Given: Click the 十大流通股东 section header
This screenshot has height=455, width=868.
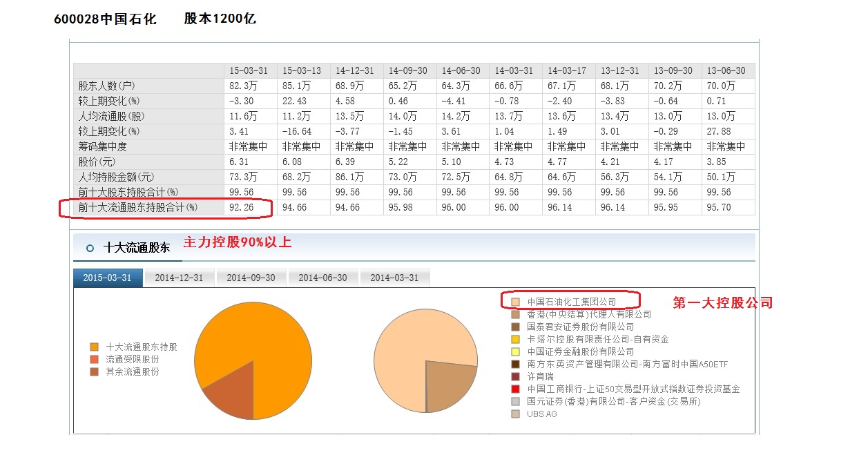Looking at the screenshot, I should tap(137, 247).
